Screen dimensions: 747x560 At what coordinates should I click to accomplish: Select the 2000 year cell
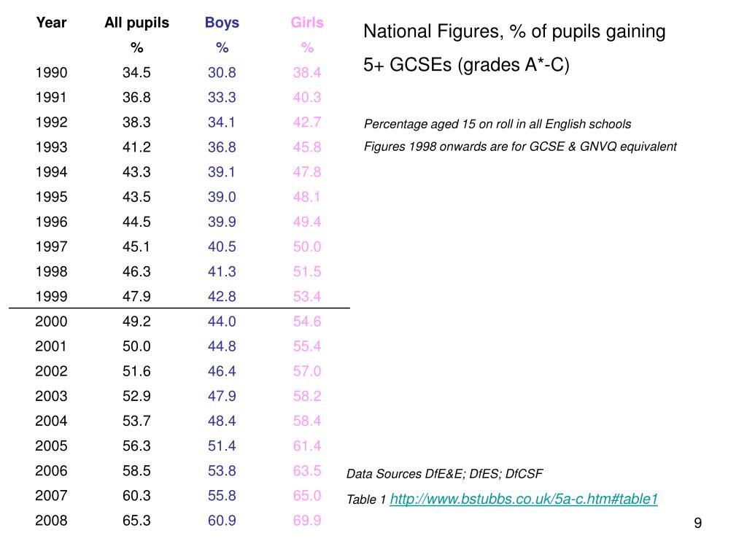click(51, 322)
